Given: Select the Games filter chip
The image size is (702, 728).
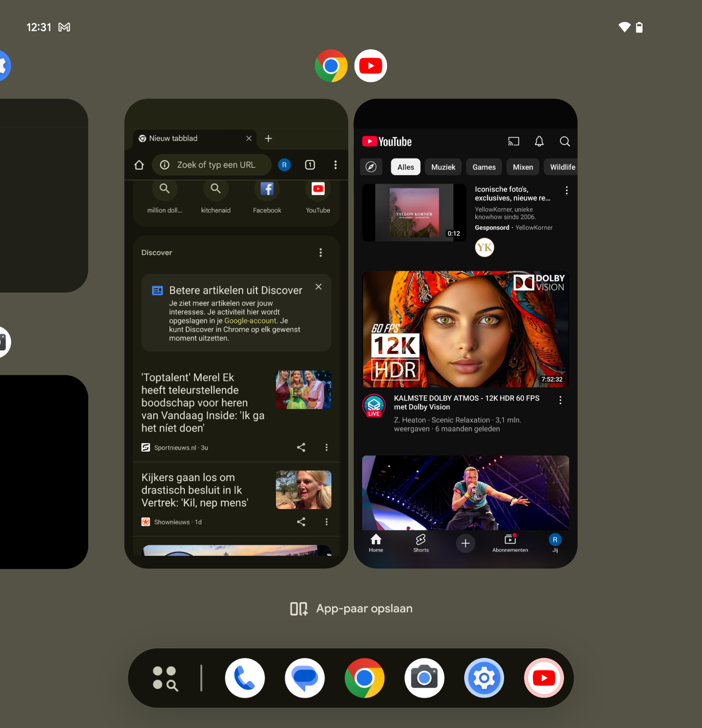Looking at the screenshot, I should (x=484, y=167).
